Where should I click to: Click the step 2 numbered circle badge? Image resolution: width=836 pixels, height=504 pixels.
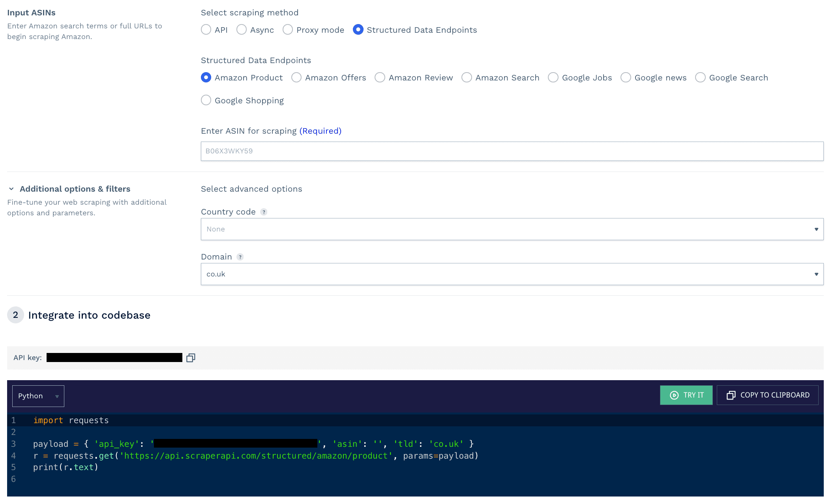point(15,315)
